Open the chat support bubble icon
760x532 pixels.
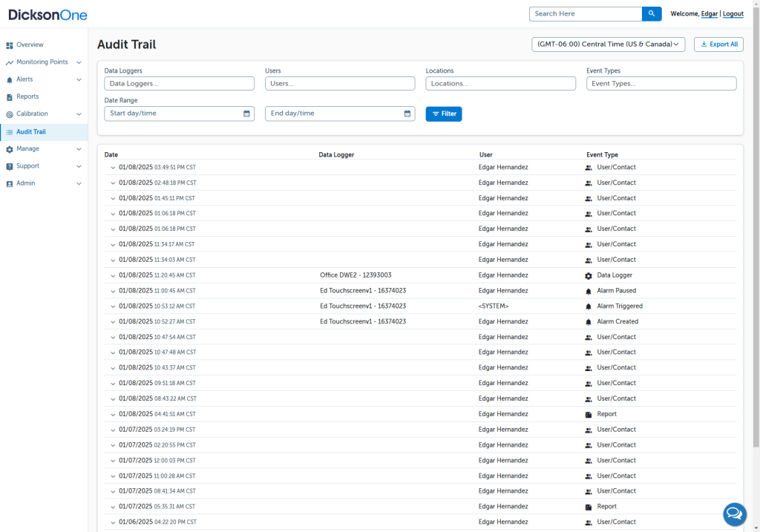click(x=734, y=513)
